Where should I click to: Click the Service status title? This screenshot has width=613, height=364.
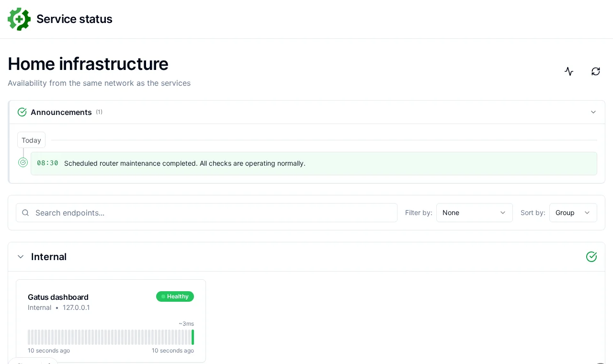tap(74, 19)
